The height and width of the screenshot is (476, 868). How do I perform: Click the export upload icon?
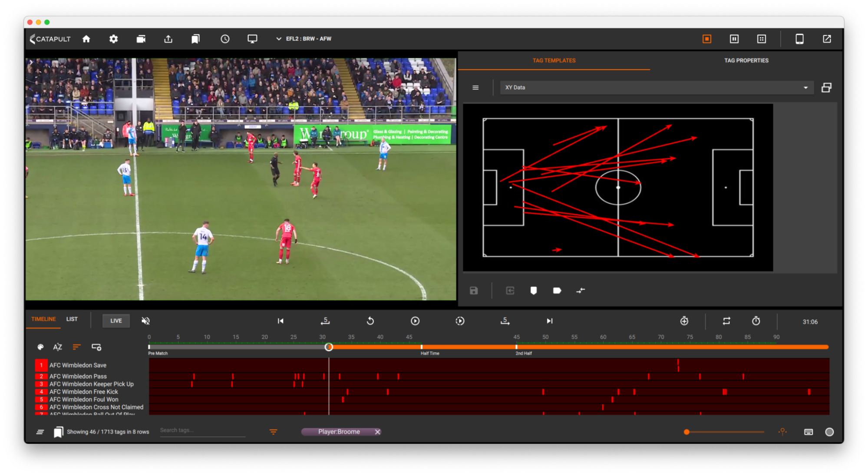(168, 39)
